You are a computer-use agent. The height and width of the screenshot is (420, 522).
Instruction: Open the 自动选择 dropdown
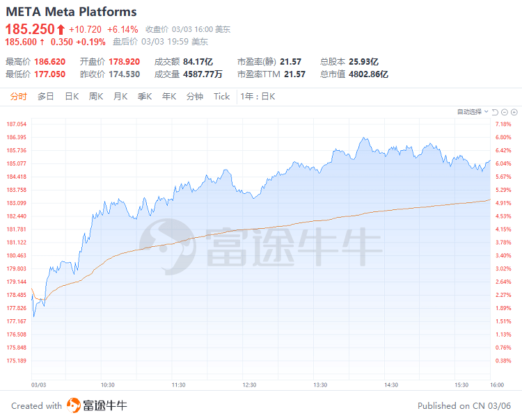473,112
